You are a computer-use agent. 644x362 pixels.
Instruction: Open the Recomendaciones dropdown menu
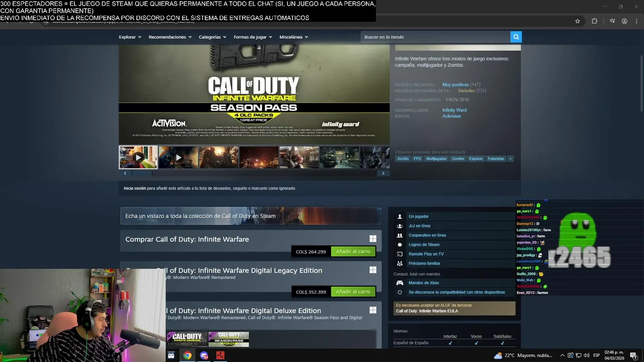coord(170,37)
